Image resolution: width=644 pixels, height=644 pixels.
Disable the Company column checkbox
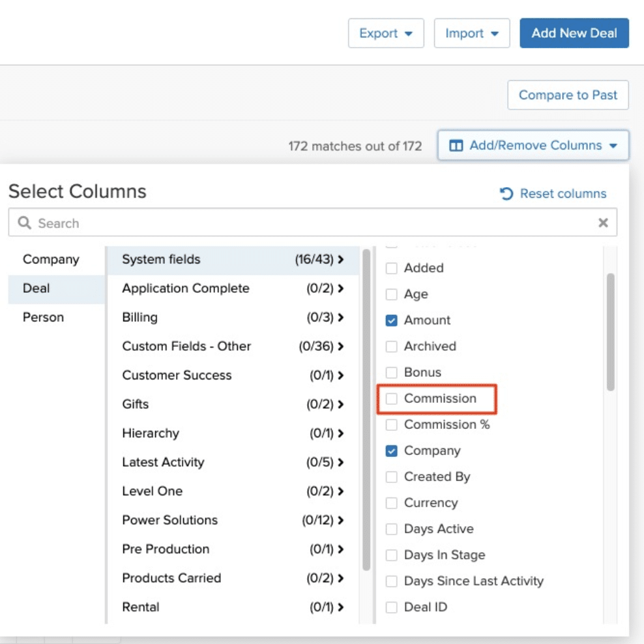pos(391,450)
